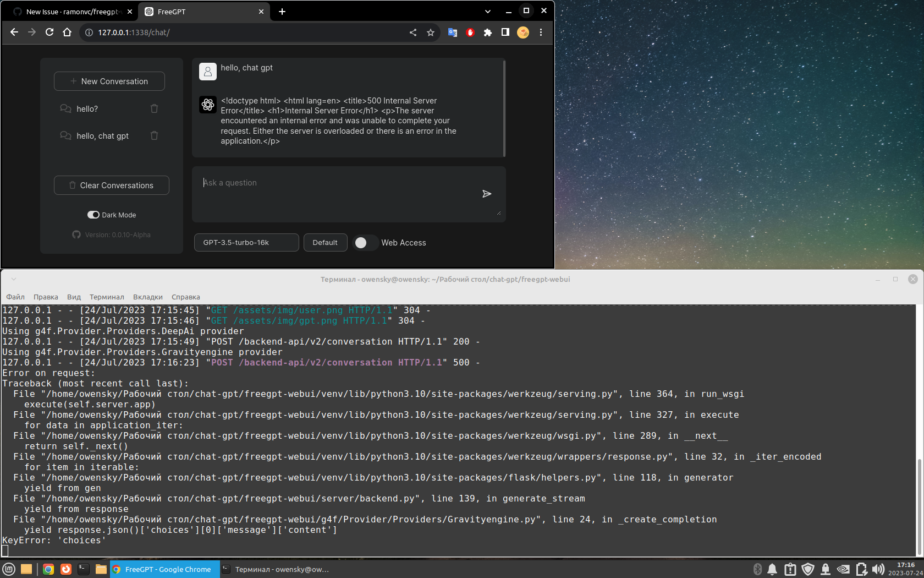This screenshot has height=578, width=924.
Task: Open the Version 0.0.10-Alpha link
Action: point(118,235)
